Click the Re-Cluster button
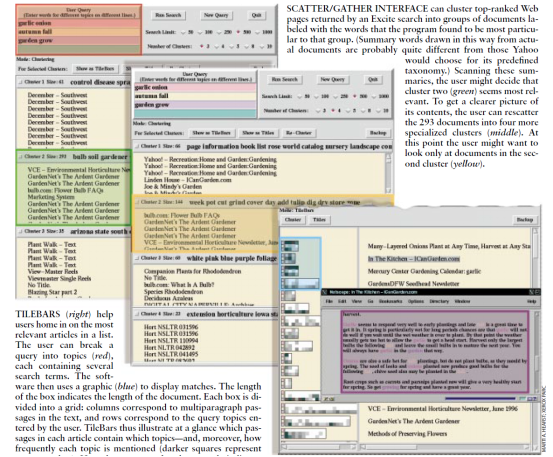Viewport: 553px width, 457px height. click(299, 133)
